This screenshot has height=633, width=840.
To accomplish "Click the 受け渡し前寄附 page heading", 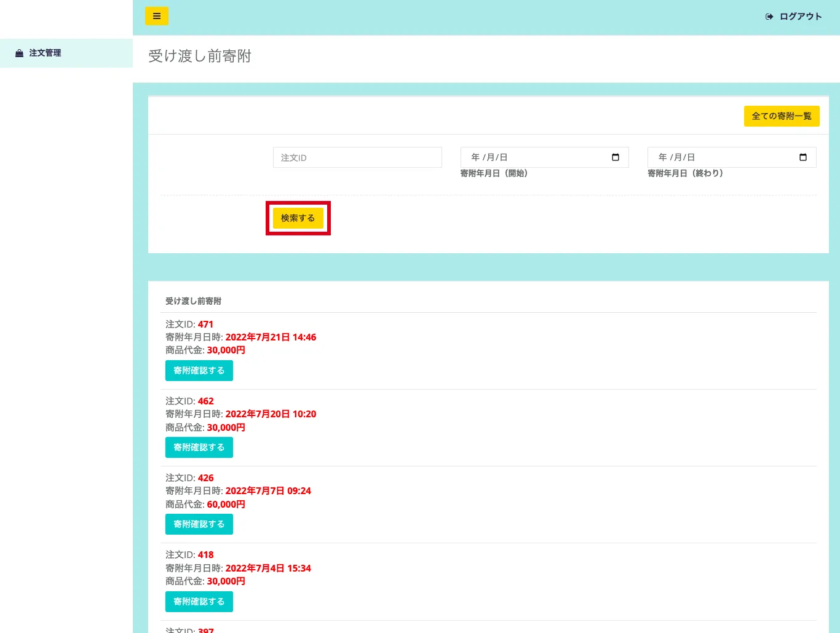I will coord(200,57).
